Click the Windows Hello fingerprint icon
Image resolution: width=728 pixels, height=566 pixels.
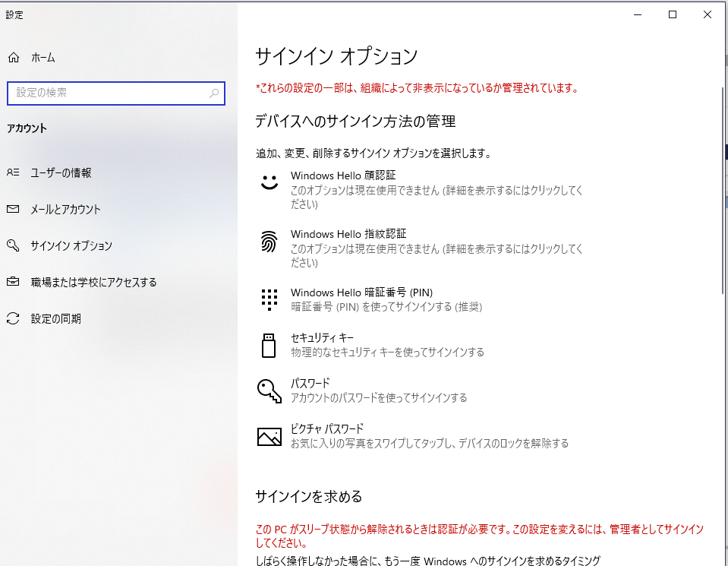coord(269,241)
